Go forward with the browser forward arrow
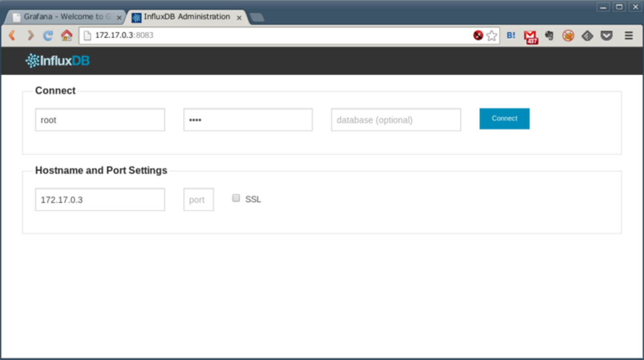 pyautogui.click(x=30, y=35)
